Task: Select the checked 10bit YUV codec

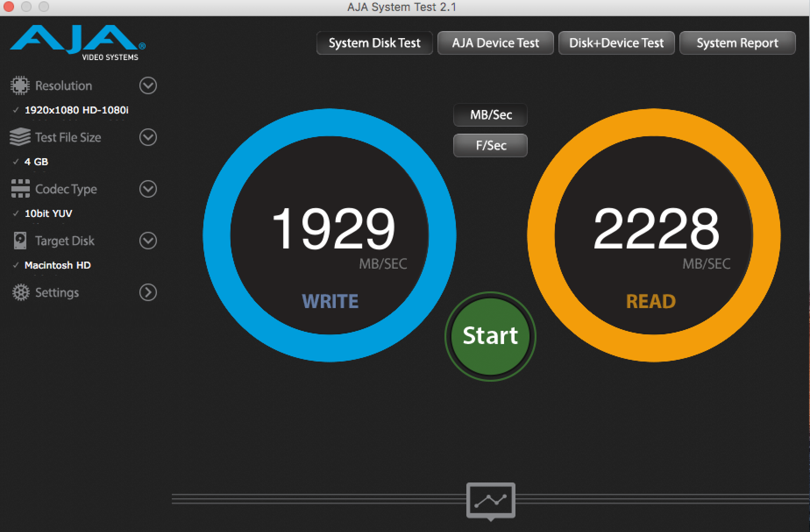Action: (x=48, y=213)
